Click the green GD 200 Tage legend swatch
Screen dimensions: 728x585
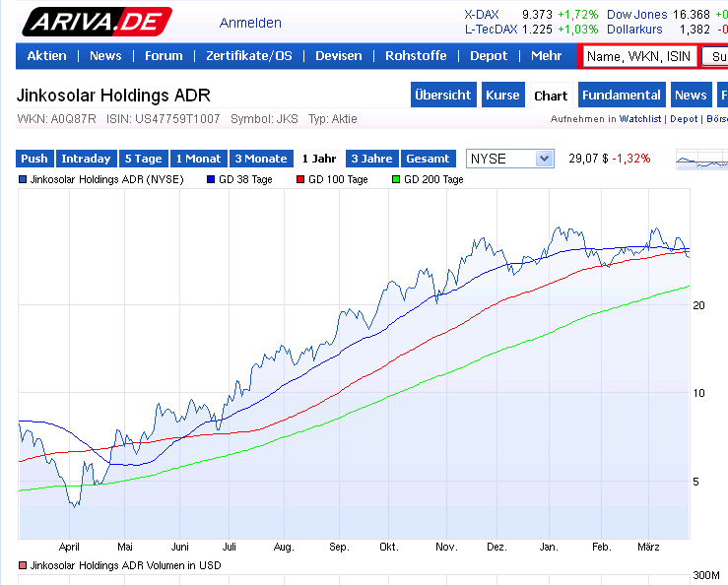tap(396, 179)
